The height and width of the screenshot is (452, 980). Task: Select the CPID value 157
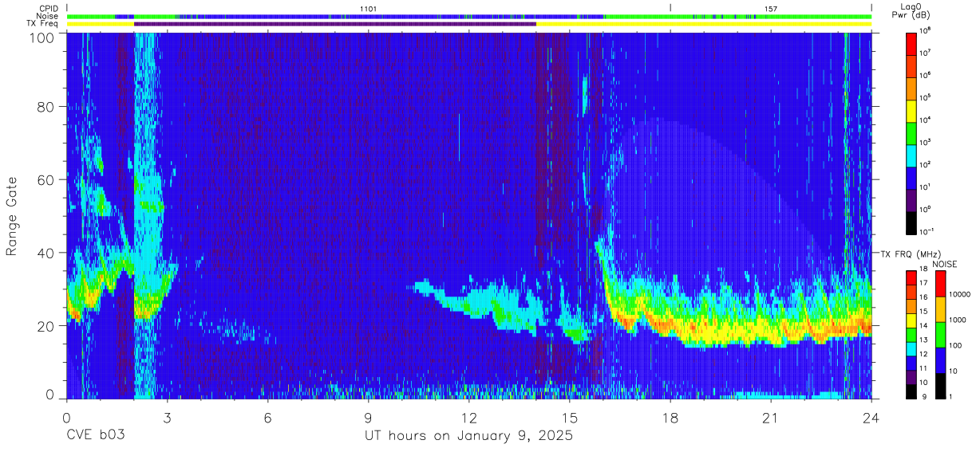pyautogui.click(x=770, y=9)
